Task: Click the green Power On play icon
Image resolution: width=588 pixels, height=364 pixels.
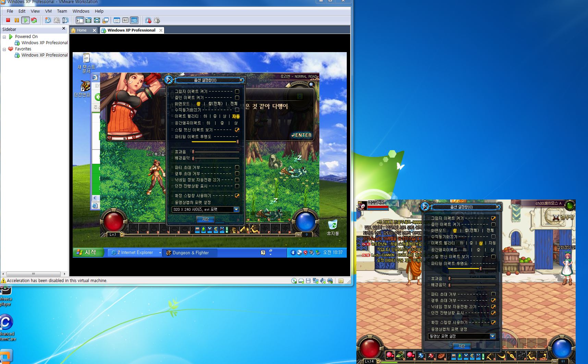Action: [x=25, y=20]
